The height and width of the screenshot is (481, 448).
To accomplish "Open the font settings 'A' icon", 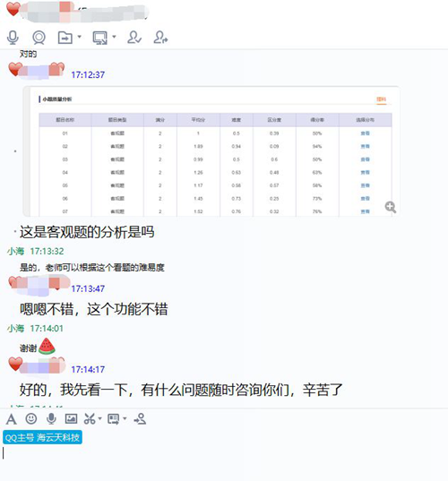I will [x=12, y=419].
